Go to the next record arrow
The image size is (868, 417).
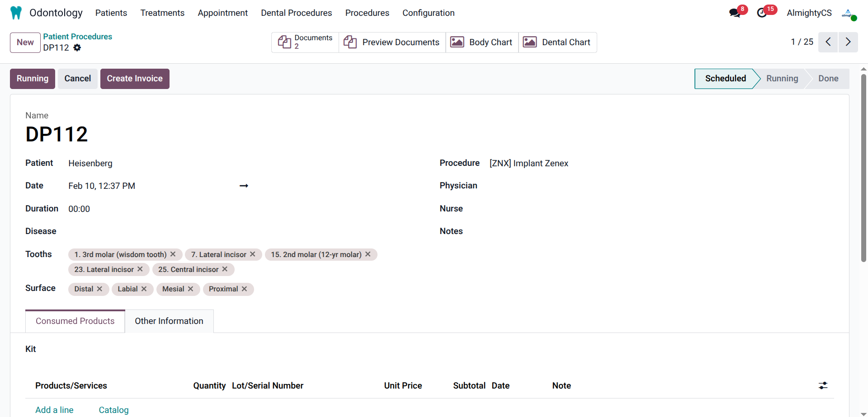coord(848,42)
